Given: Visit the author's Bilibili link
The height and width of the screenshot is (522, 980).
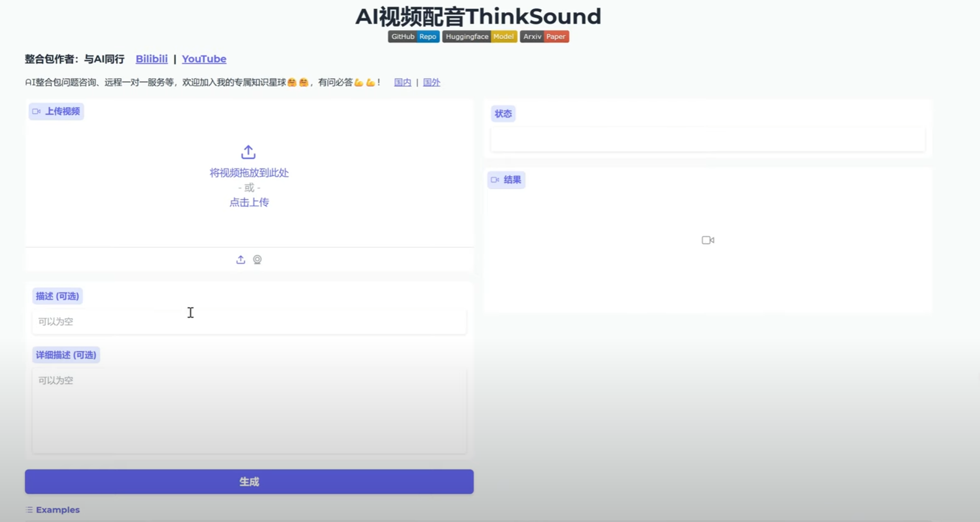Looking at the screenshot, I should click(152, 59).
